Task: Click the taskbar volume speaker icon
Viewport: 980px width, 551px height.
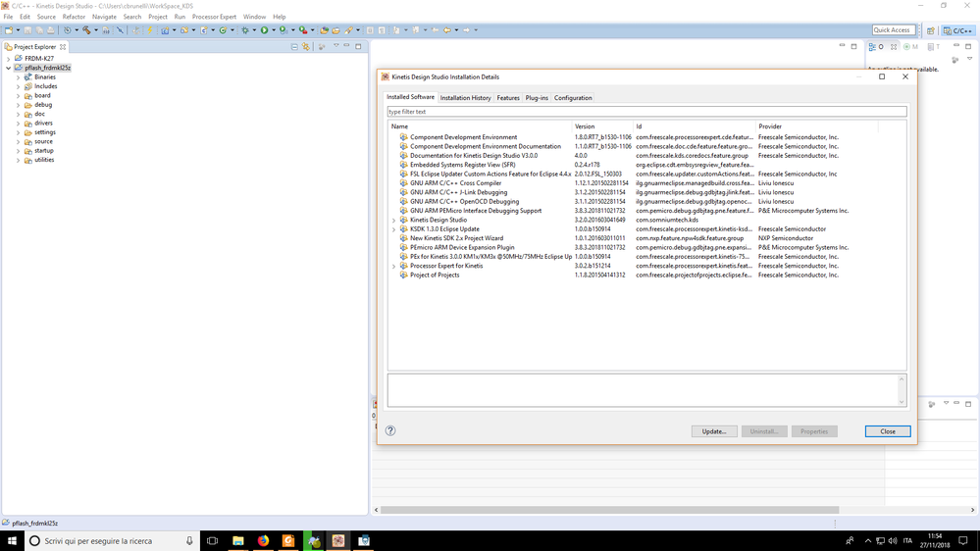Action: pos(893,541)
